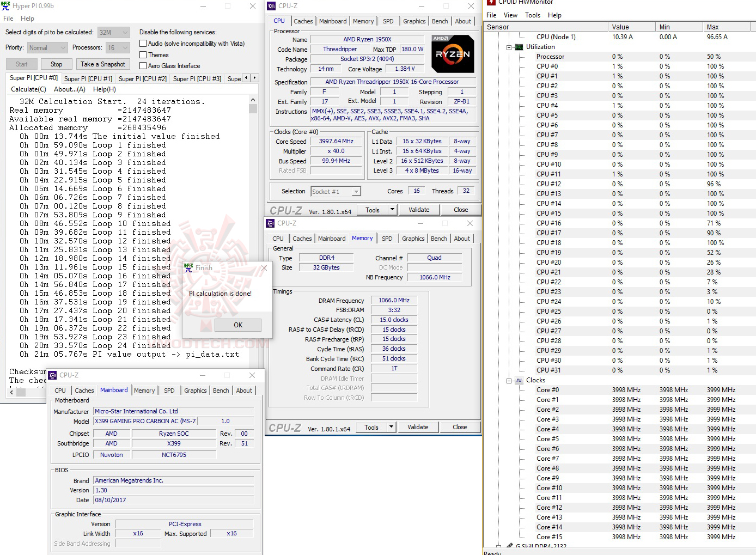Click the Core Speed field showing 3997.64 MHz
756x555 pixels.
click(x=337, y=142)
